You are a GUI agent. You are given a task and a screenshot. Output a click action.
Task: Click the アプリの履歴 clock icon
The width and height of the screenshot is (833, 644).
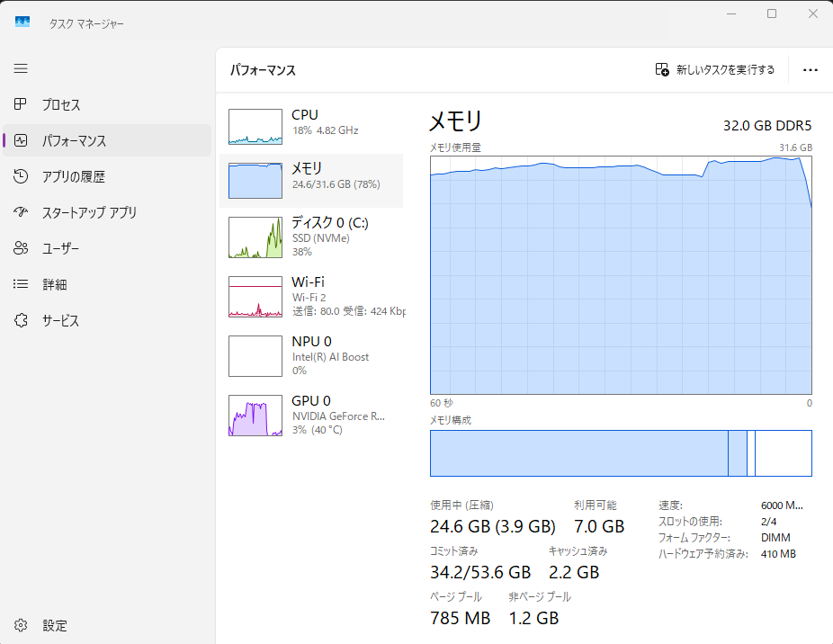coord(21,176)
